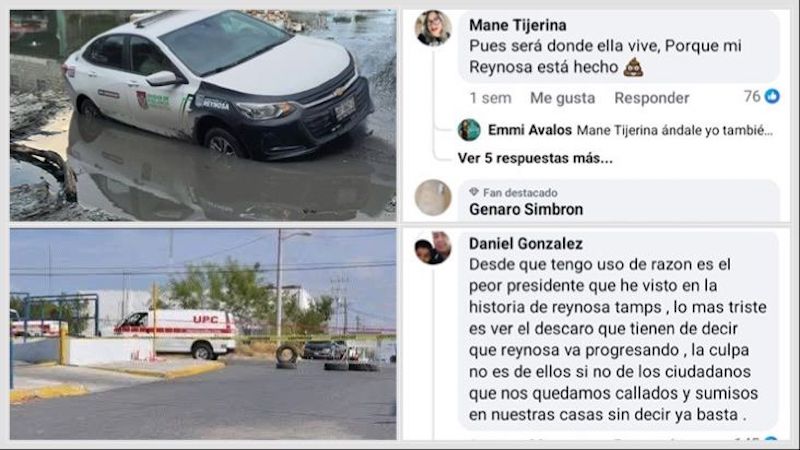Open Emmi Avalos's small avatar
Screen dimensions: 800x450
[x=469, y=130]
